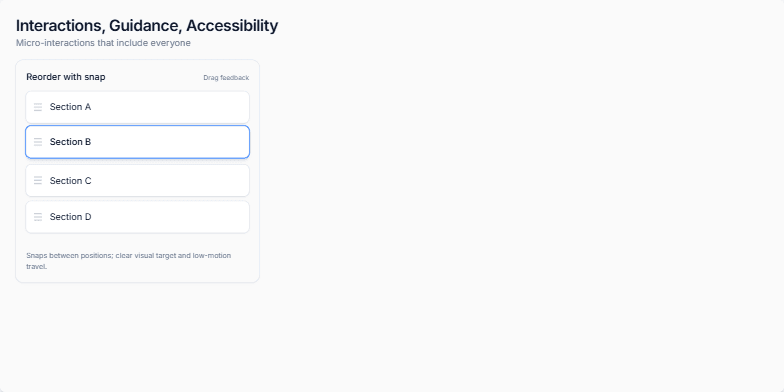Click the blank right side of Section A row
784x392 pixels.
pyautogui.click(x=200, y=107)
